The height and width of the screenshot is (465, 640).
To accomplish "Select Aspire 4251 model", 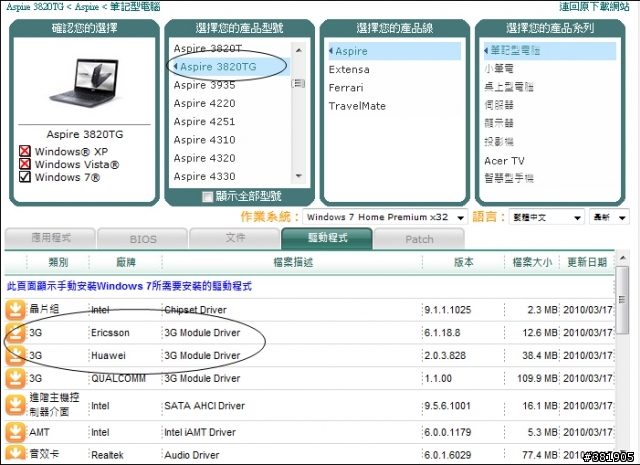I will coord(204,122).
